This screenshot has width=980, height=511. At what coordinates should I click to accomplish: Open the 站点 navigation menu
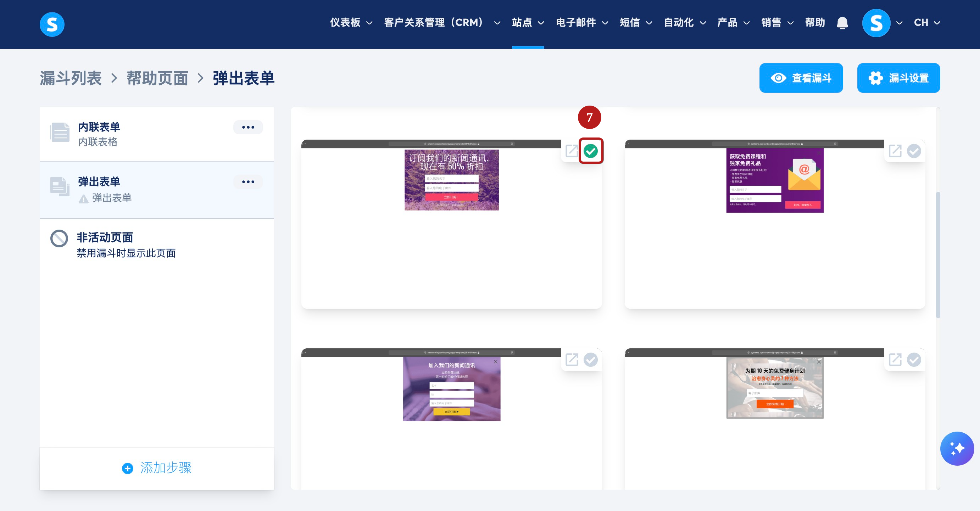527,23
